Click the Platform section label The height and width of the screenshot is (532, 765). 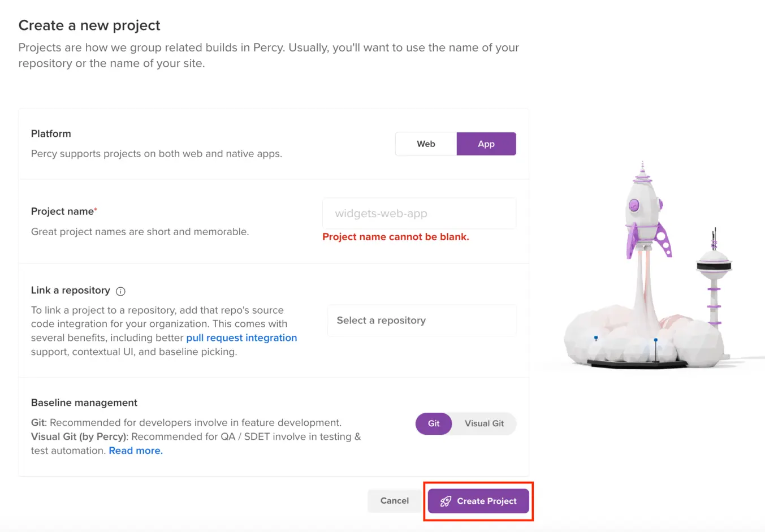(x=51, y=134)
